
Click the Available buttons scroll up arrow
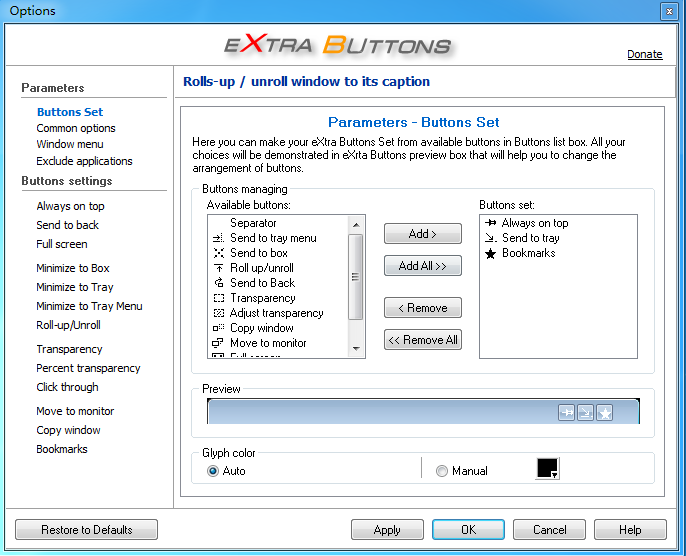356,224
